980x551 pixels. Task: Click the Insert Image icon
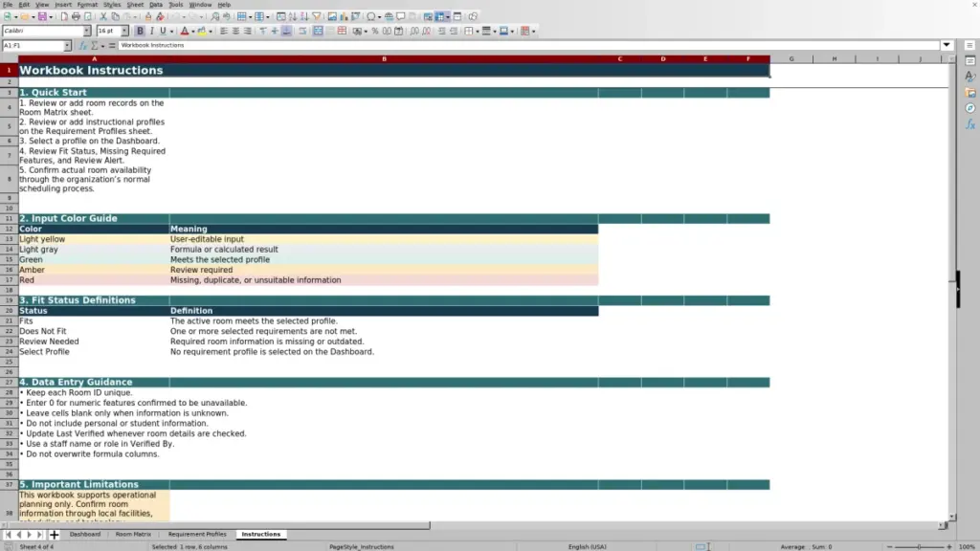click(332, 16)
